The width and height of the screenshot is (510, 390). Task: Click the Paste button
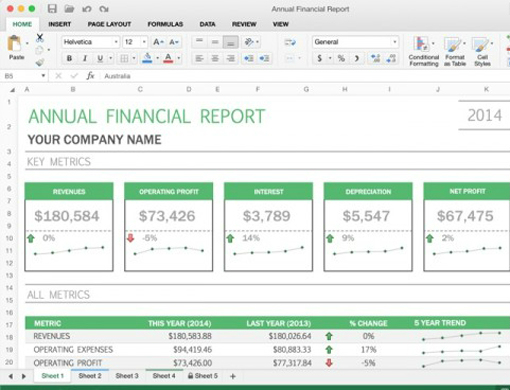(x=16, y=47)
